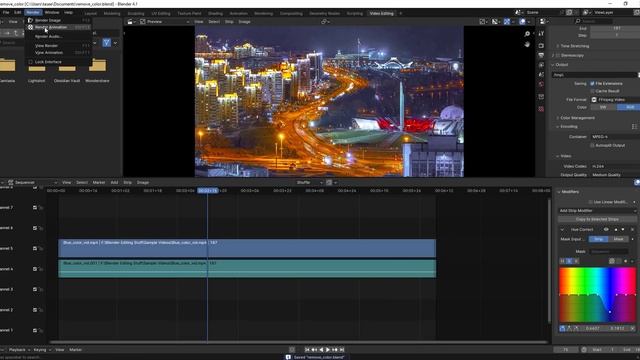Open View Render from the Render menu
The width and height of the screenshot is (640, 360).
coord(58,46)
